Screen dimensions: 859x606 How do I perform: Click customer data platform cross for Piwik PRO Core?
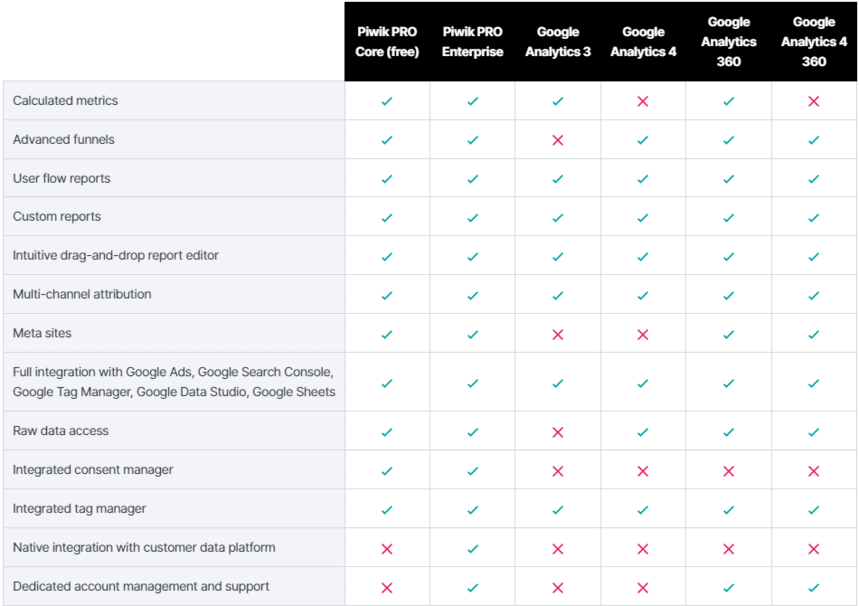(x=387, y=549)
